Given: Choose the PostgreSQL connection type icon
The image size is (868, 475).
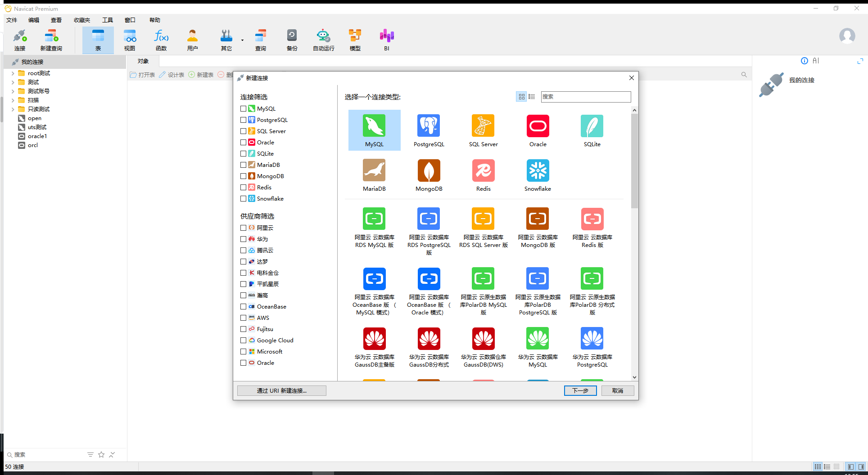Looking at the screenshot, I should [x=429, y=125].
